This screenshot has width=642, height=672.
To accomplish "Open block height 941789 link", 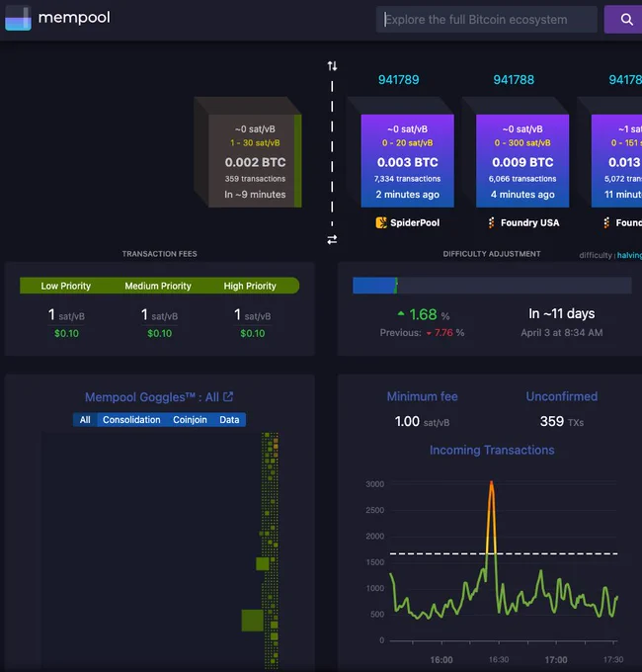I will click(x=398, y=80).
